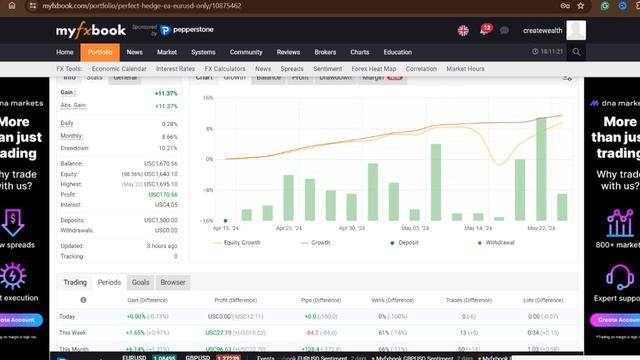Click the Profit value USC170.56
The width and height of the screenshot is (640, 360).
[163, 195]
